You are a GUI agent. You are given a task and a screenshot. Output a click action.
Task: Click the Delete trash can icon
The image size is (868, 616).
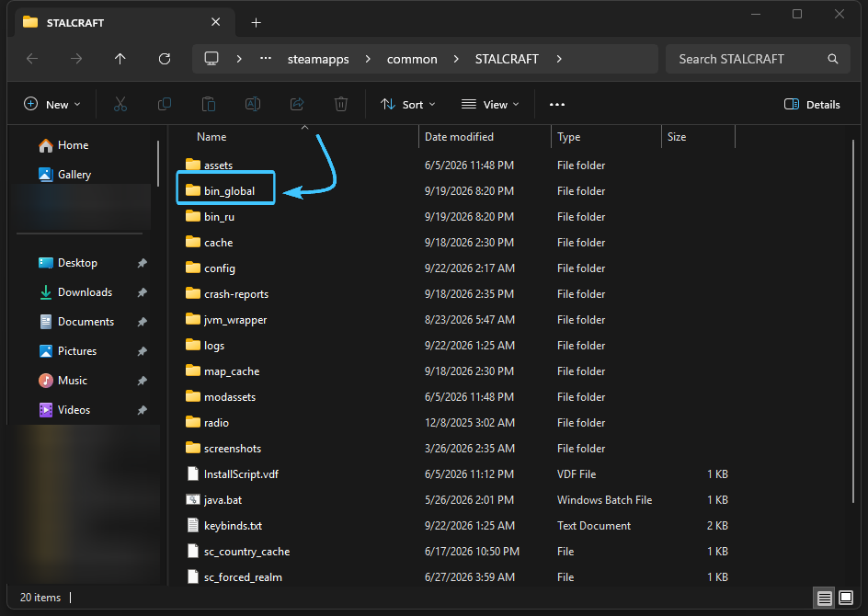pos(341,104)
